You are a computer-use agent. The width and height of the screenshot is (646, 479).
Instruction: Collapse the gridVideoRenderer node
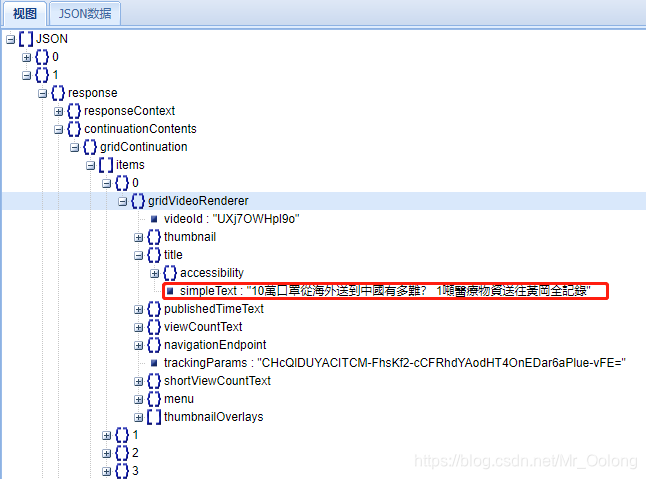(122, 201)
